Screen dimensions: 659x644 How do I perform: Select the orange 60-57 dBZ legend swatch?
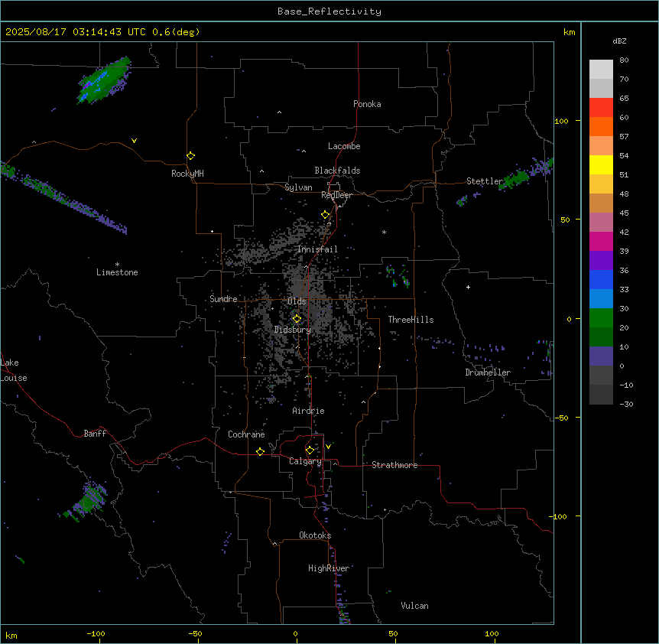[x=601, y=126]
